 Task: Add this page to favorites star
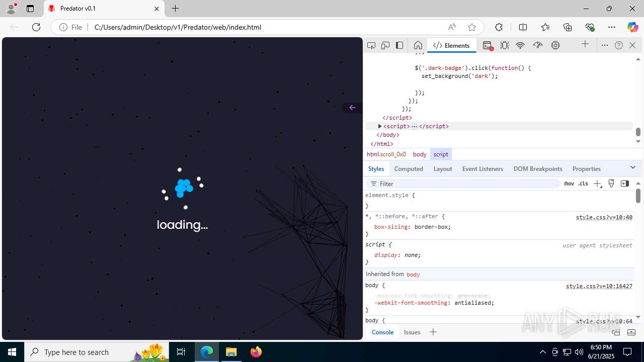(471, 27)
